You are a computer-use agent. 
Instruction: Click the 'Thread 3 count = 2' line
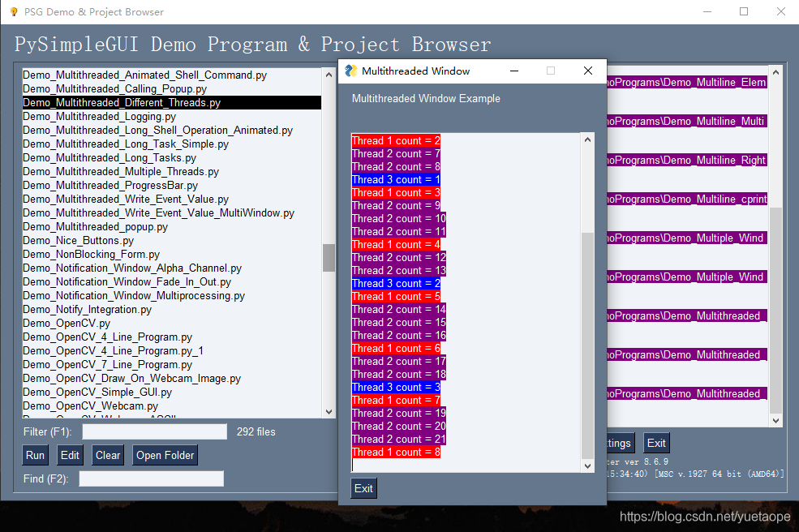(396, 283)
